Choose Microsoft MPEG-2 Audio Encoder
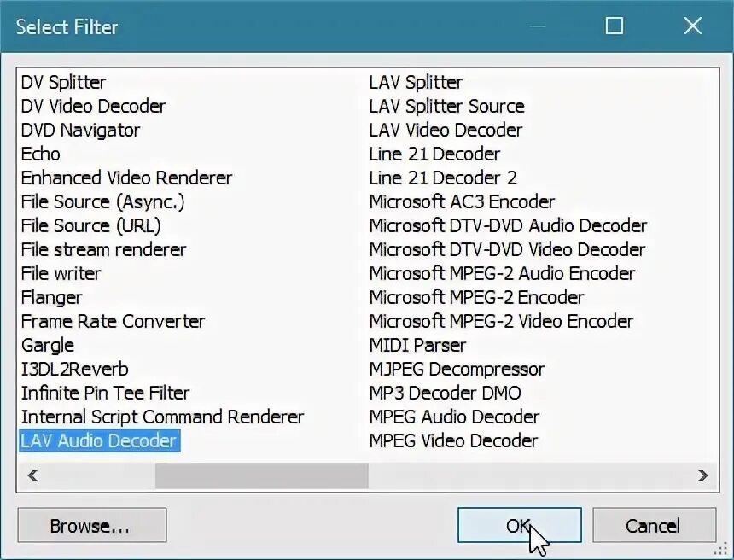Viewport: 734px width, 560px height. [503, 273]
